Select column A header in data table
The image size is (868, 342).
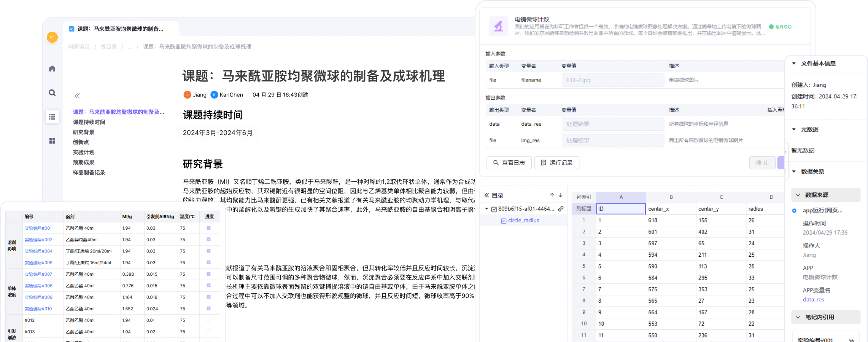[x=621, y=197]
